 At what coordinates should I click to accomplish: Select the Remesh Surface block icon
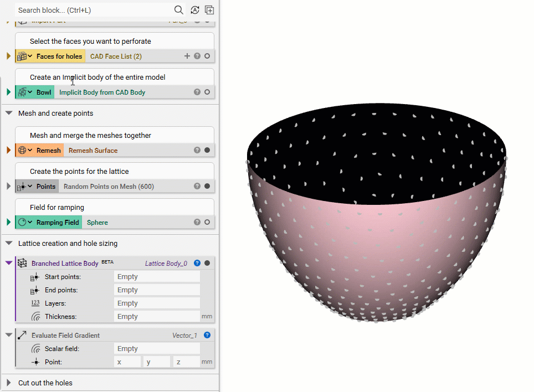(x=22, y=150)
